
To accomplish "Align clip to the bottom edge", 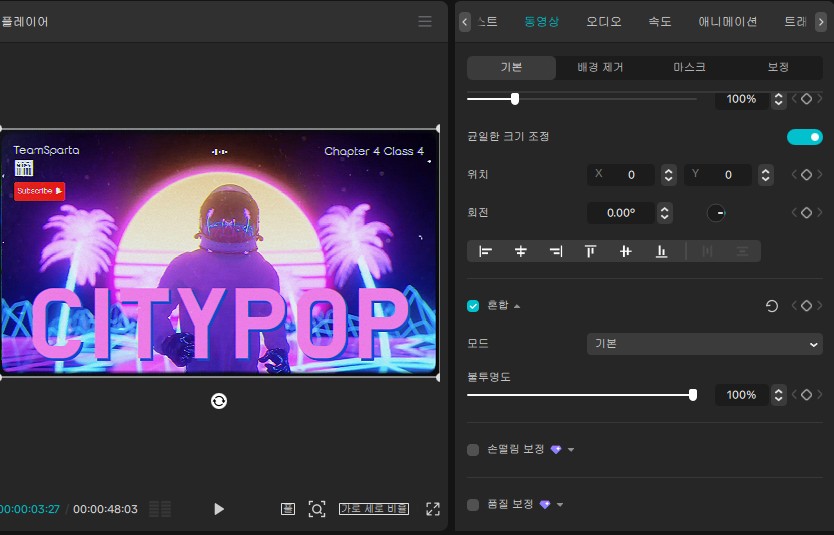I will pos(661,251).
